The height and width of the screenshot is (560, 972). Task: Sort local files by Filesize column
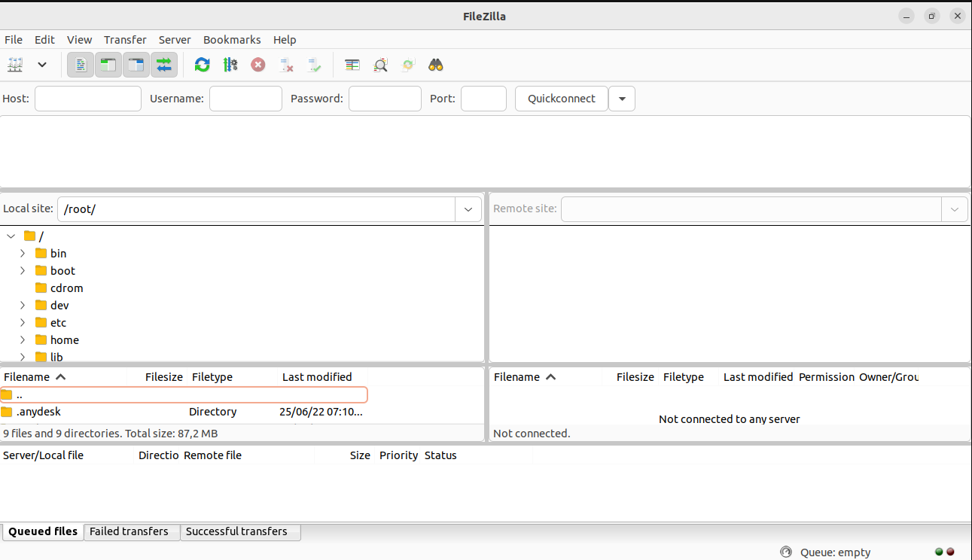point(157,377)
